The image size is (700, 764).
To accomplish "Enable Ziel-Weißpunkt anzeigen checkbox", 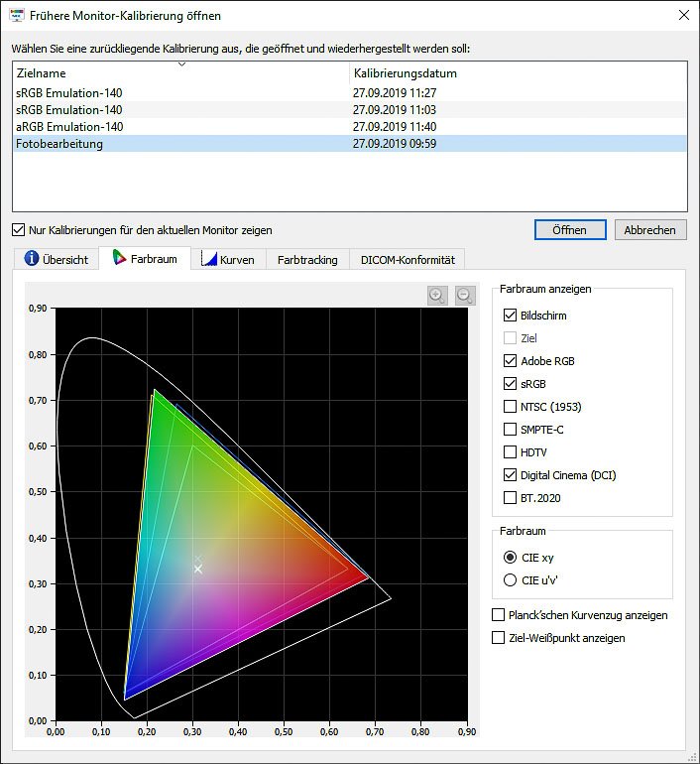I will (498, 638).
